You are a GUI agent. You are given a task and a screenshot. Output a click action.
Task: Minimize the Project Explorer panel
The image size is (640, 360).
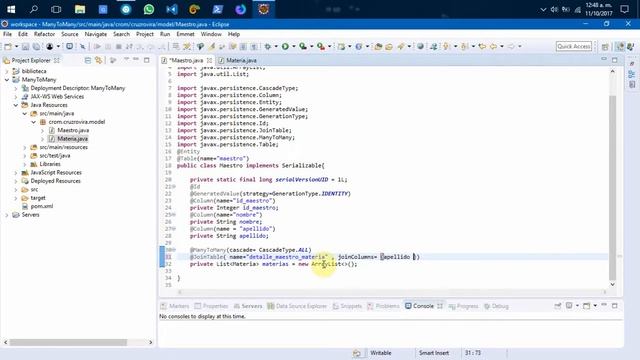coord(136,60)
